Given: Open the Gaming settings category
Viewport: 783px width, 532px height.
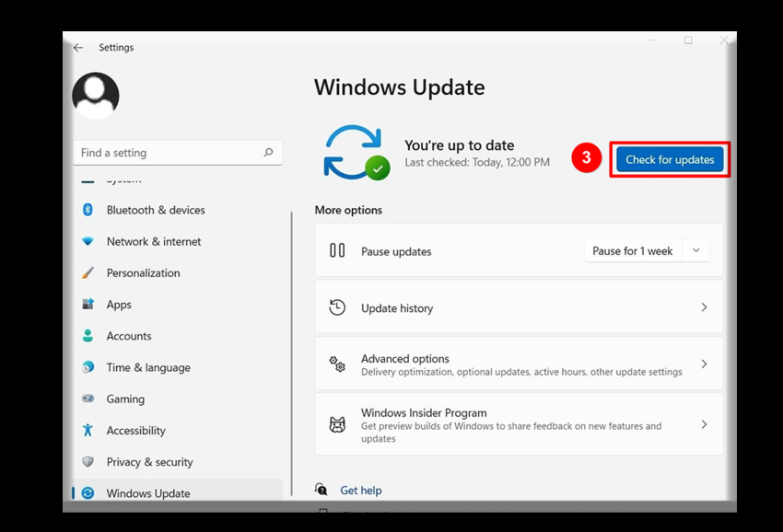Looking at the screenshot, I should 125,399.
